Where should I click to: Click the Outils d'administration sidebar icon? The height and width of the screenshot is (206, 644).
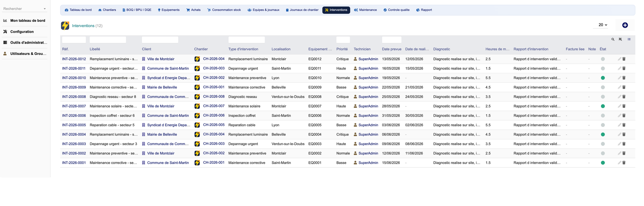tap(5, 42)
